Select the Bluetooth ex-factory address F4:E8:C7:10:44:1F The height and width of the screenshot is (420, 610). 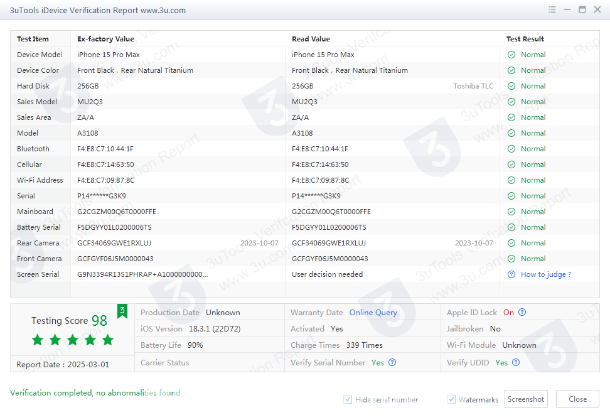(x=105, y=149)
